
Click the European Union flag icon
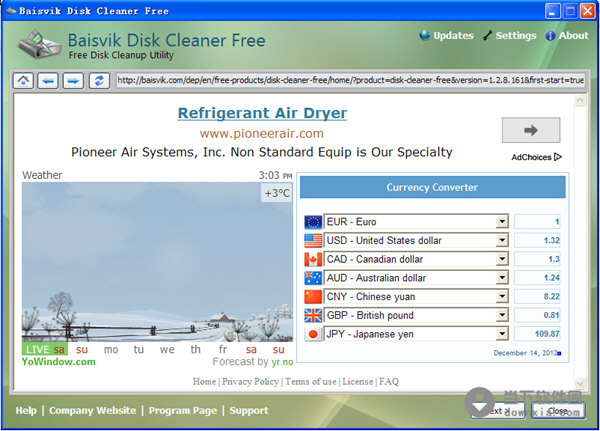pyautogui.click(x=313, y=222)
